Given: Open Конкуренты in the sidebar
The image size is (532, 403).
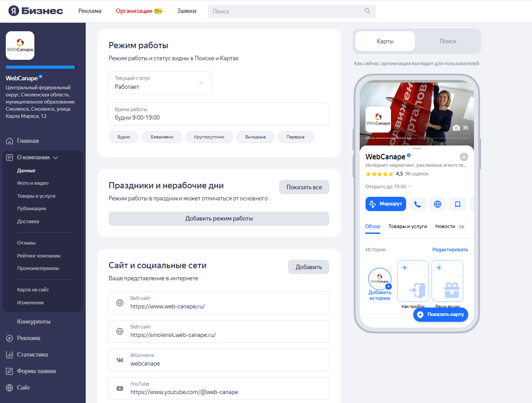Looking at the screenshot, I should (33, 322).
